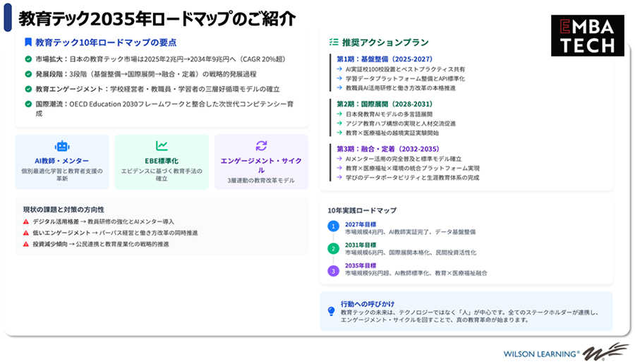Click the chart icon above EBE標準化
Viewport: 635px width, 364px height.
tap(162, 146)
